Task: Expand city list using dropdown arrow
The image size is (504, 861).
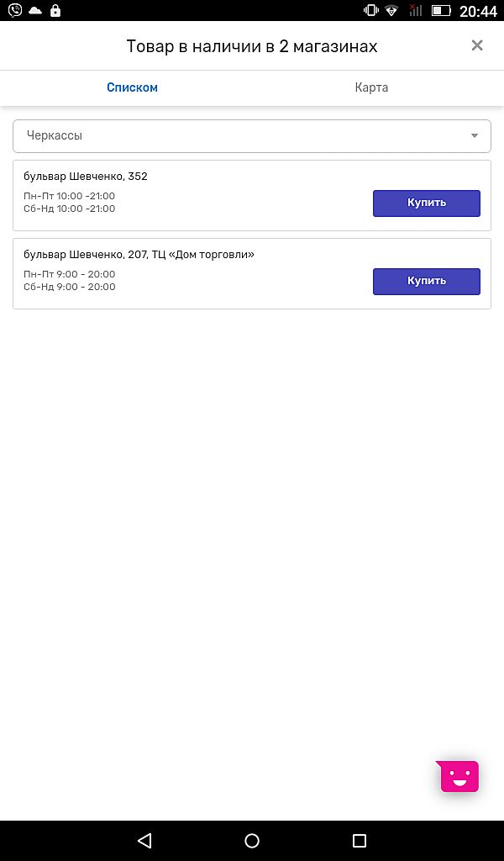Action: pos(475,135)
